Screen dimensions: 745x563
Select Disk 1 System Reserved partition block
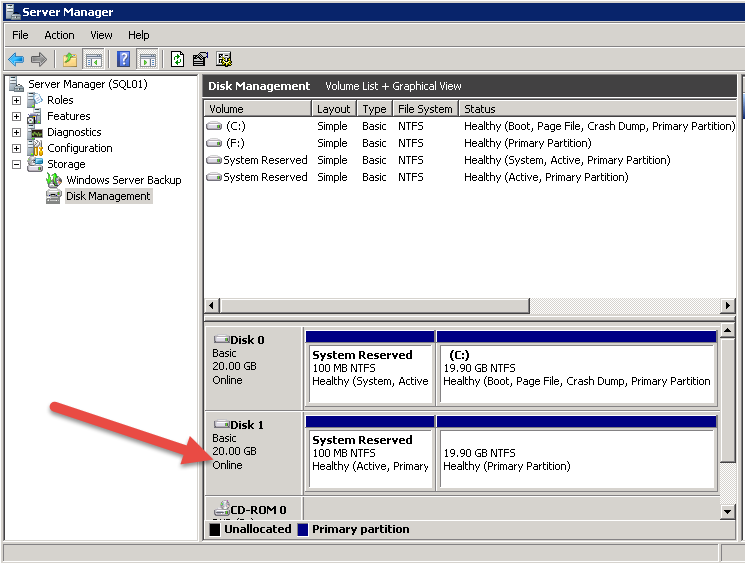[370, 453]
